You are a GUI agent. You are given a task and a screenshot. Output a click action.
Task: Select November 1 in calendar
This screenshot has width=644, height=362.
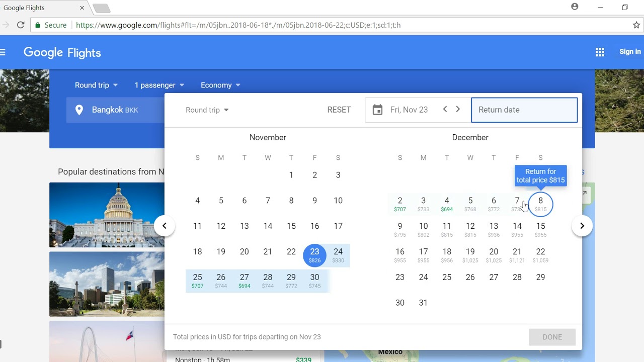point(291,175)
